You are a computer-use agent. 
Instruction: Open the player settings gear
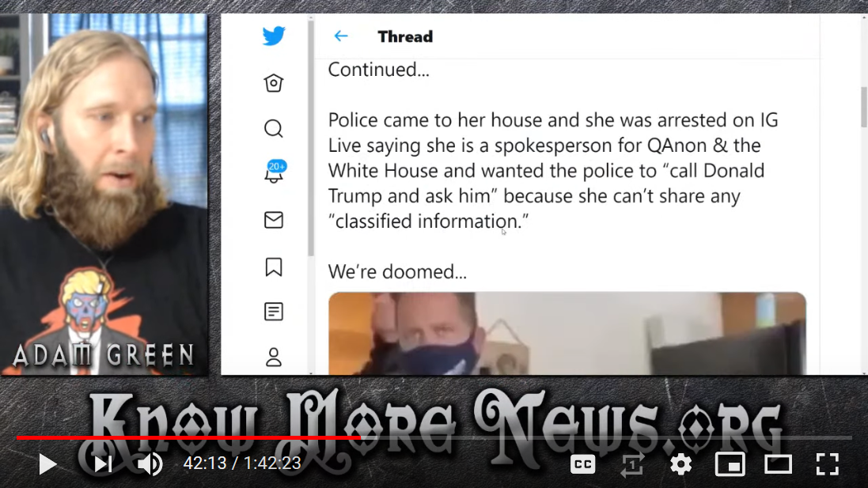point(681,464)
